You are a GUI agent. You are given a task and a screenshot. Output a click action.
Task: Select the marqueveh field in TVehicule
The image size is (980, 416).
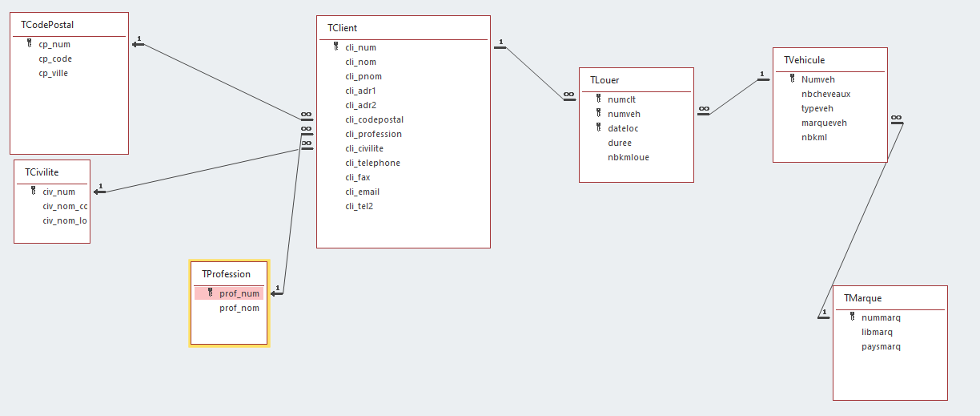[x=824, y=123]
